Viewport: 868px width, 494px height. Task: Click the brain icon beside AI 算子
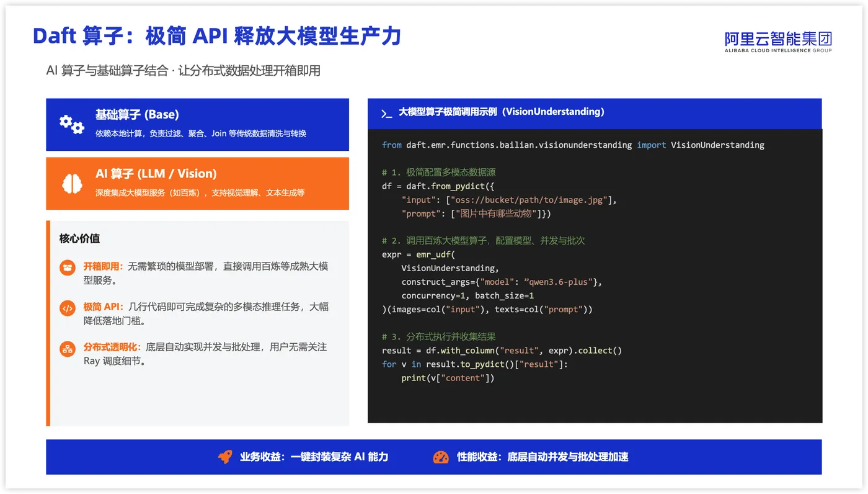tap(72, 183)
